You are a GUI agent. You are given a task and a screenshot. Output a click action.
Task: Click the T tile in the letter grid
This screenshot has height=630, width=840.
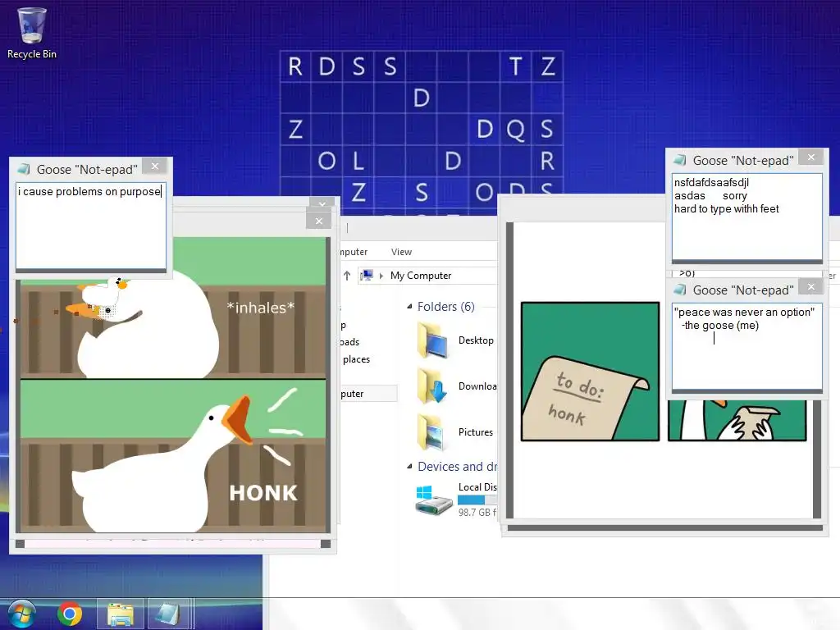(515, 66)
